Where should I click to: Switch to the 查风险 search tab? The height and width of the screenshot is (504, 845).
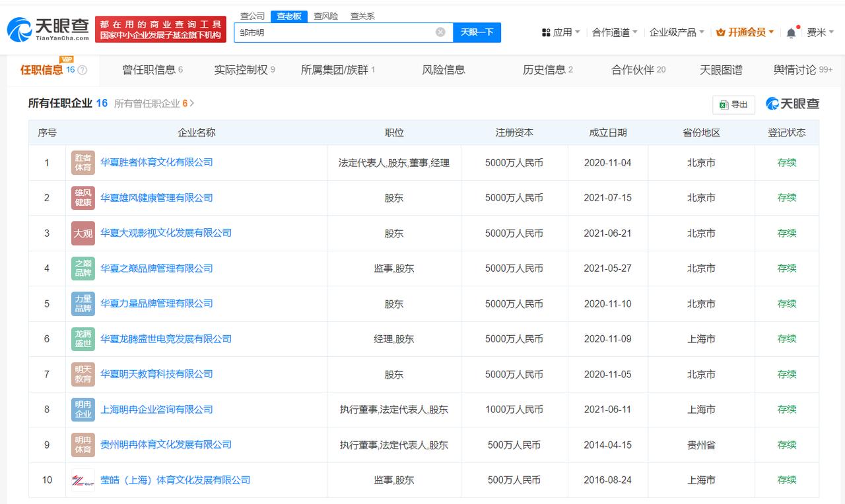tap(325, 16)
